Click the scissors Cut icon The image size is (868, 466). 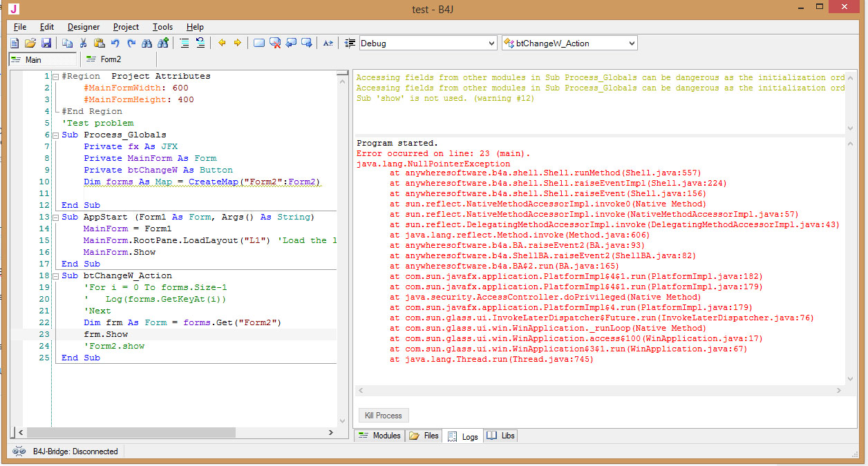(x=84, y=43)
